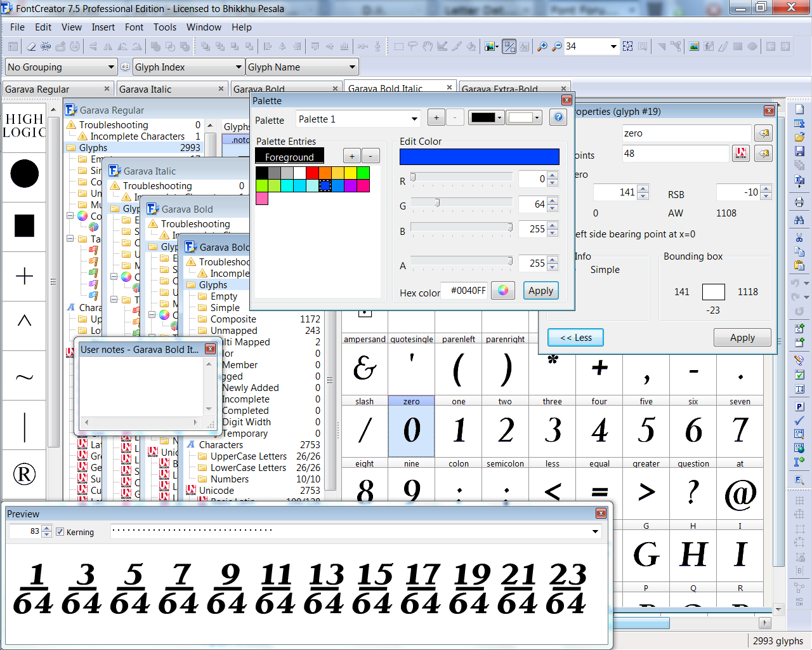Click the blue checkmark validate icon
This screenshot has height=650, width=812.
[x=799, y=420]
